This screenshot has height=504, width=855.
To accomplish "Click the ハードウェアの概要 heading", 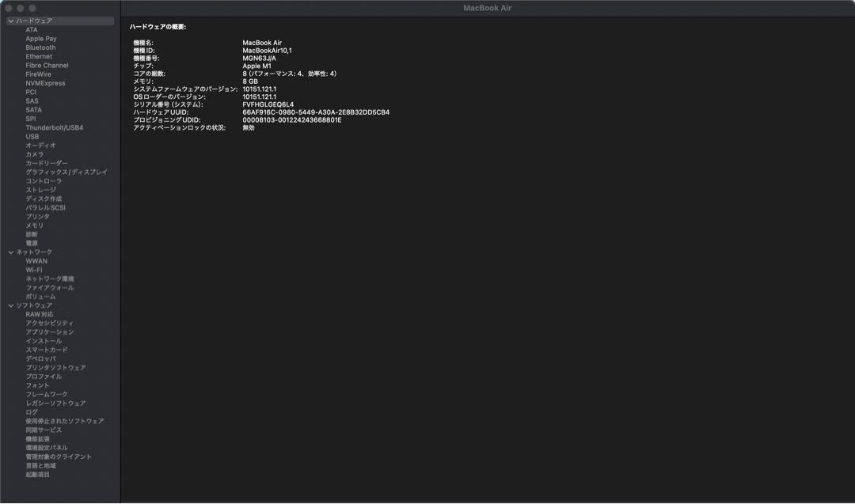I will pos(158,27).
